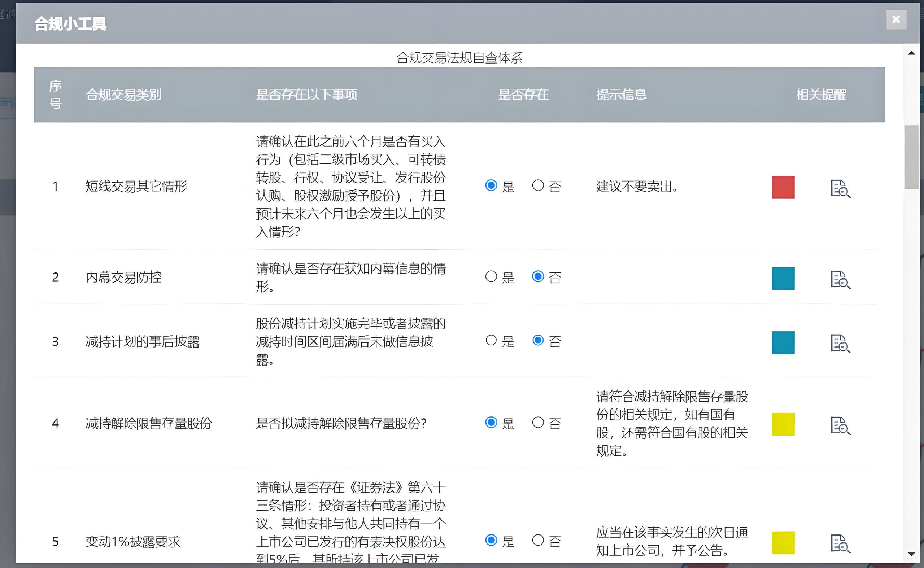Open related reminder icon for 变动1%披露要求 row
The height and width of the screenshot is (568, 924).
coord(840,543)
